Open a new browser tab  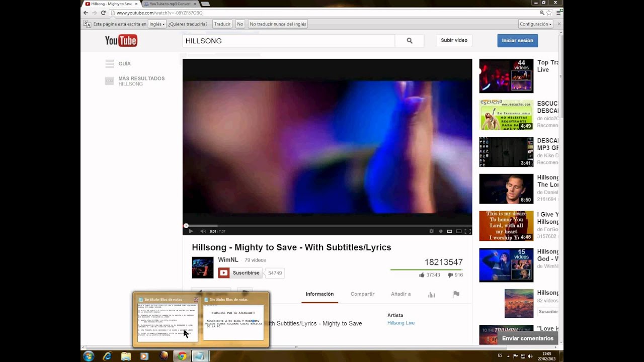[x=205, y=4]
